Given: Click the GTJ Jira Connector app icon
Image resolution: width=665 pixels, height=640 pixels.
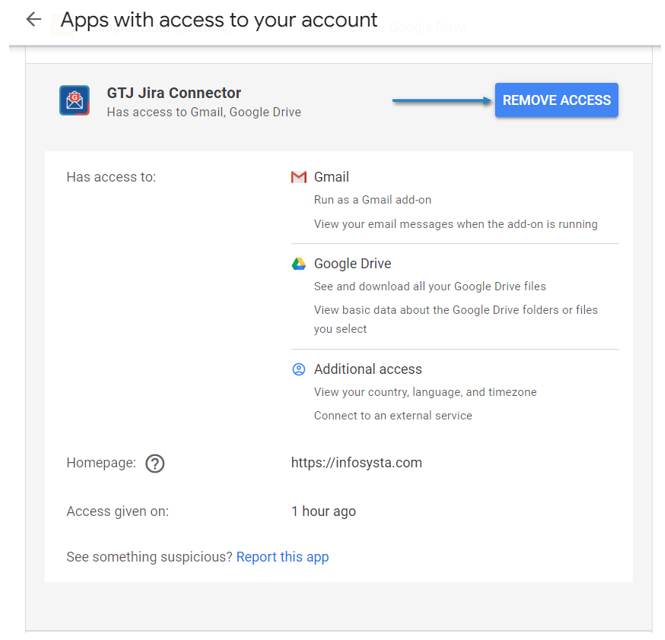Looking at the screenshot, I should 75,100.
